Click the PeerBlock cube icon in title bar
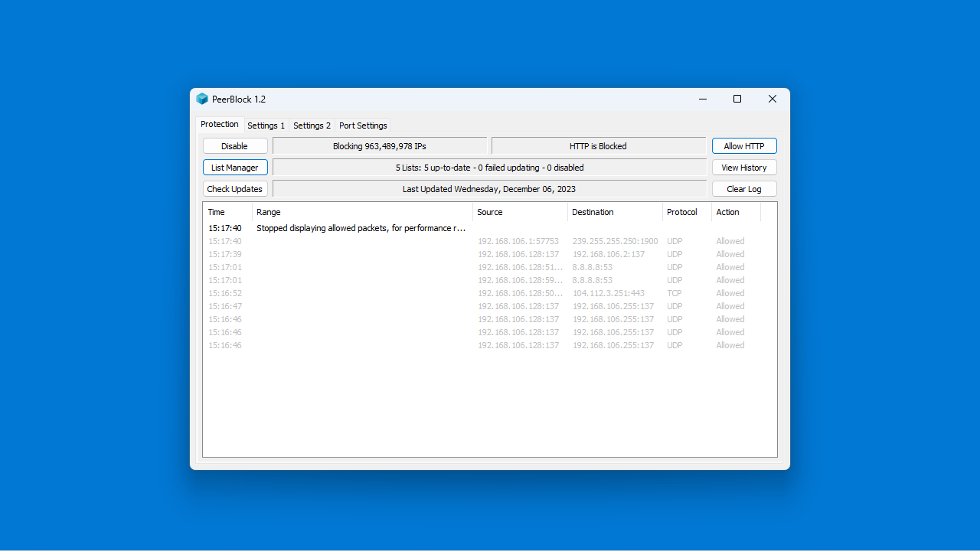Viewport: 980px width, 551px height. [x=202, y=99]
